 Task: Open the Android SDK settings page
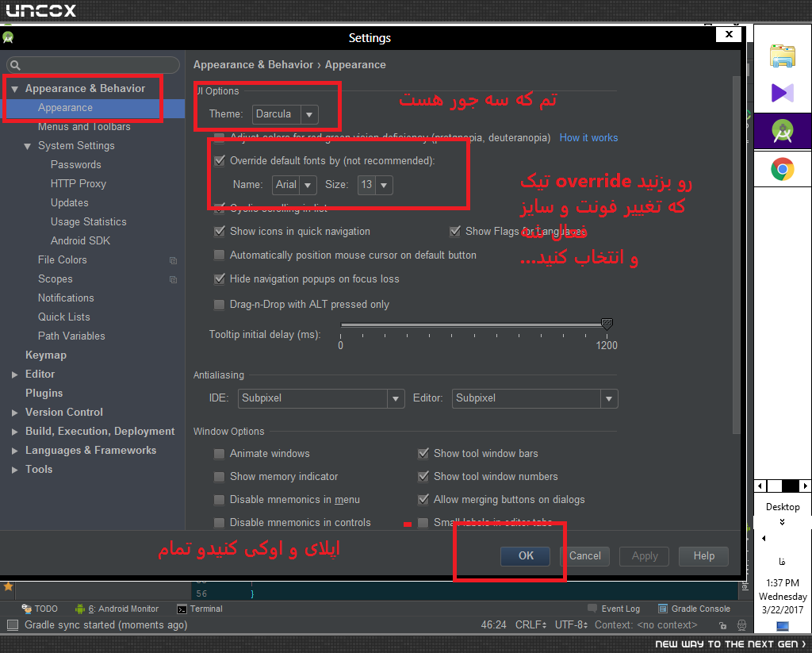80,240
